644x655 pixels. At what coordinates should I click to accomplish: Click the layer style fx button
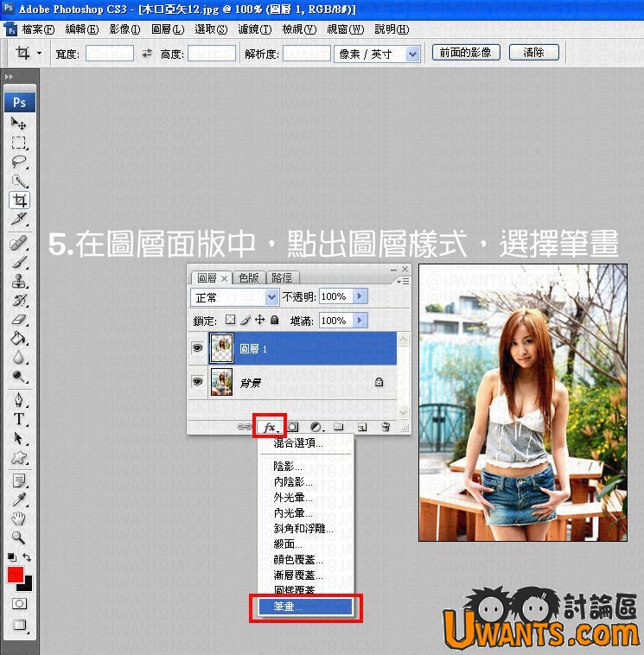(x=270, y=428)
